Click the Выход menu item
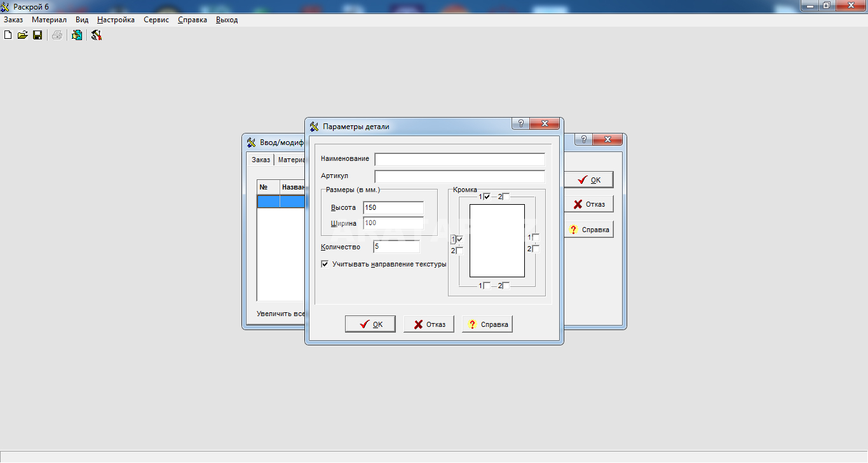This screenshot has height=463, width=868. [227, 20]
